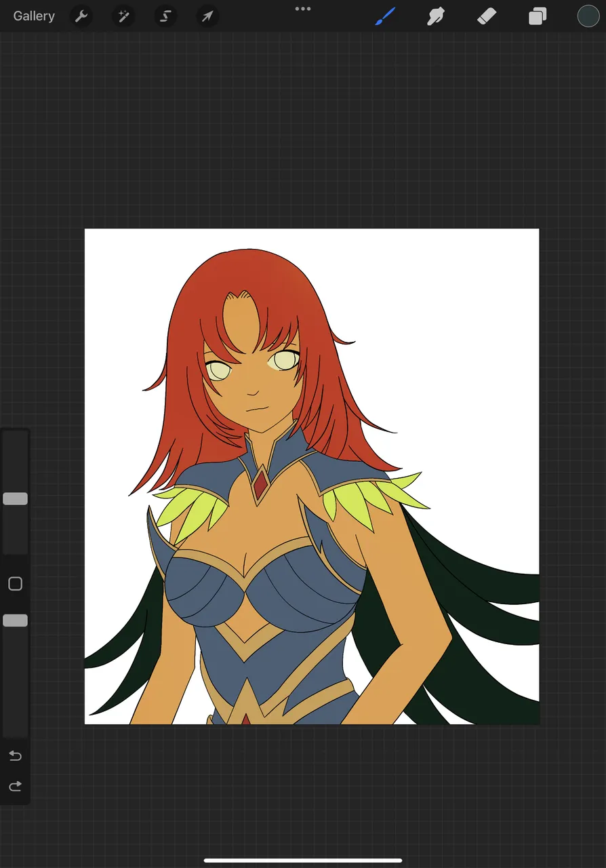Screen dimensions: 606x868
Task: Select the Brush tool
Action: tap(385, 16)
